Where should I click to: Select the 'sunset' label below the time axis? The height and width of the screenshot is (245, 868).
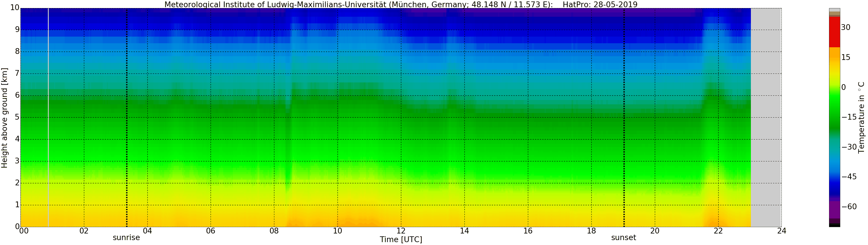(624, 238)
